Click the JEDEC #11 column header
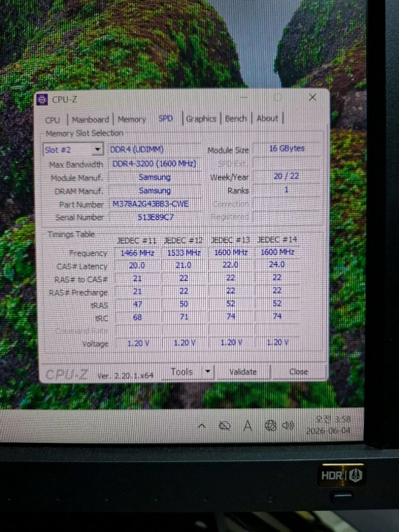Screen dimensions: 399x532 tap(137, 240)
